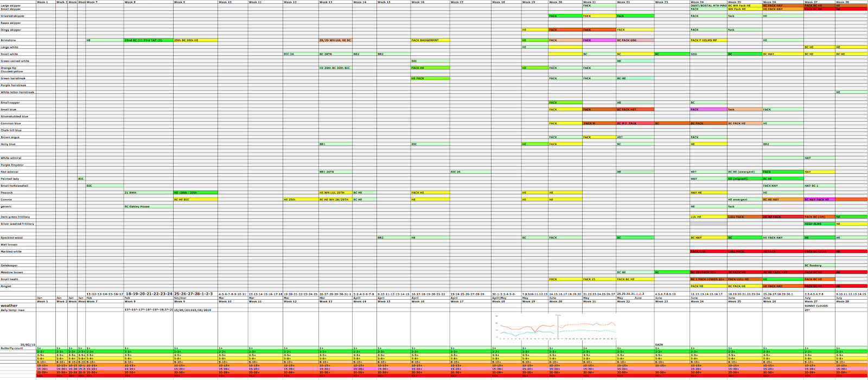Select the 'Clouded yellow' row label
The width and height of the screenshot is (868, 380).
tap(11, 71)
